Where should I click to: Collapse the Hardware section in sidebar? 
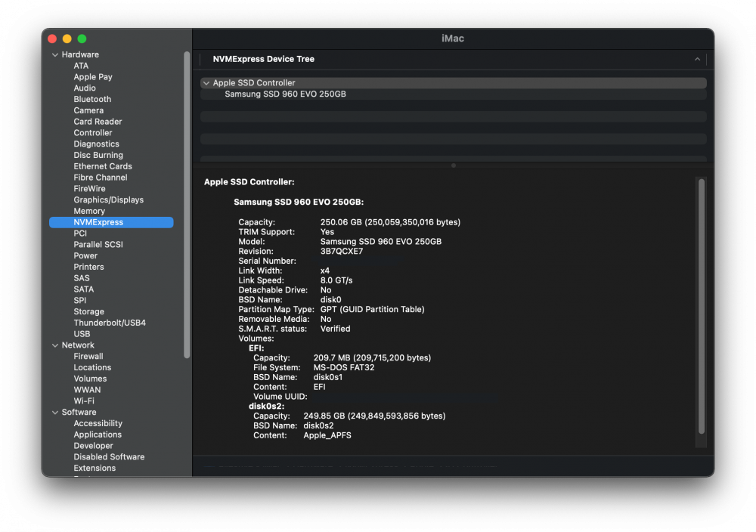click(x=55, y=55)
